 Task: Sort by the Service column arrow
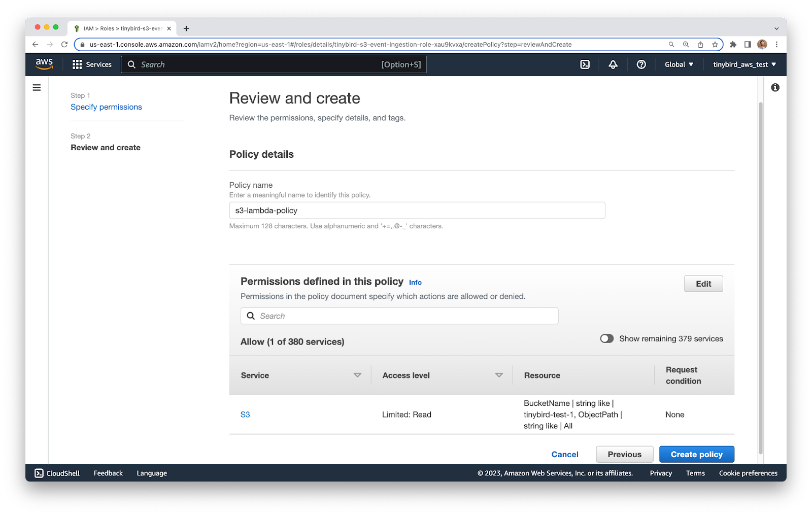click(357, 375)
